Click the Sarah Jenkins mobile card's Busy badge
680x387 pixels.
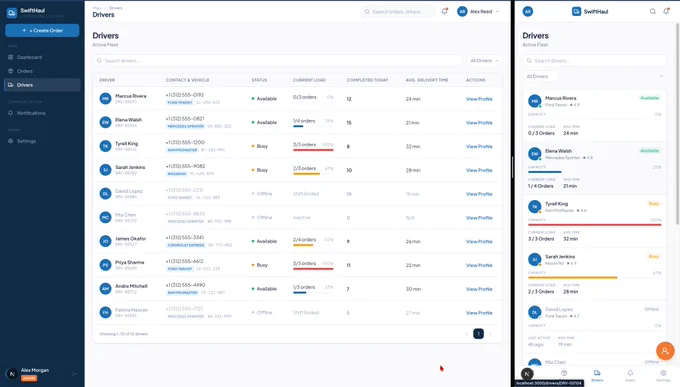(654, 256)
